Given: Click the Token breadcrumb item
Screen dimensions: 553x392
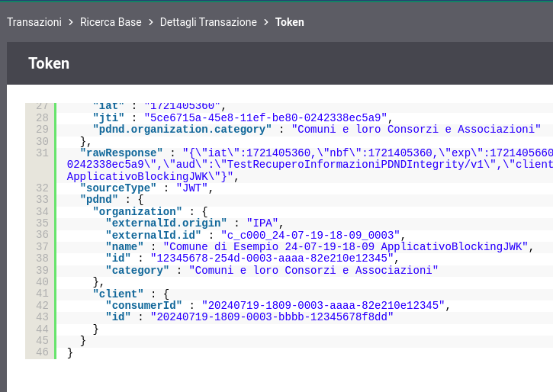Looking at the screenshot, I should point(290,22).
